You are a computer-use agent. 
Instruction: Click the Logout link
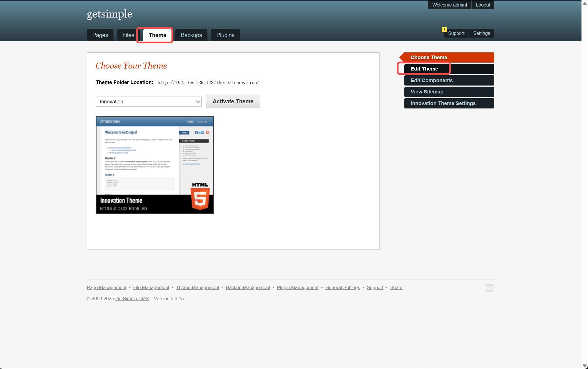[483, 5]
